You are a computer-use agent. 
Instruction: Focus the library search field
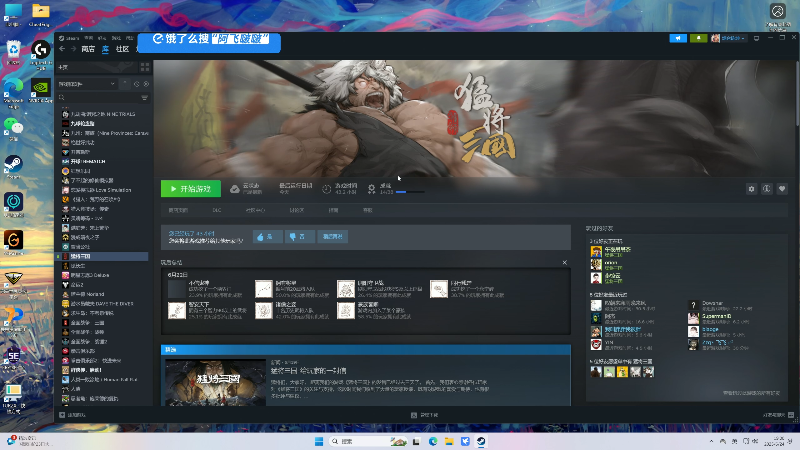click(x=98, y=97)
